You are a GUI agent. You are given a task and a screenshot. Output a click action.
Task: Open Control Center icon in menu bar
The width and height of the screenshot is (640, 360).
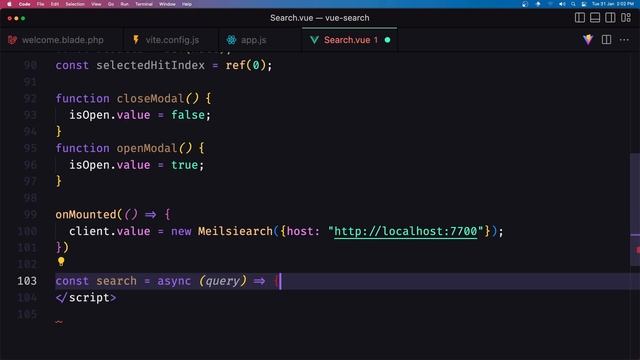point(584,4)
